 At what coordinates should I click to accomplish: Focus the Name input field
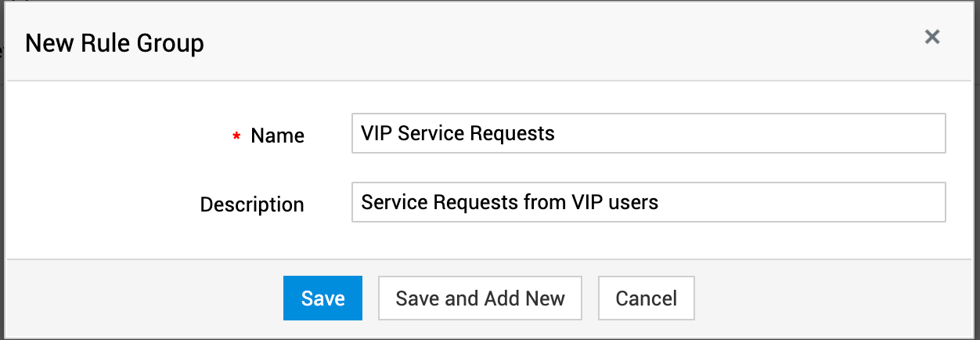tap(648, 134)
